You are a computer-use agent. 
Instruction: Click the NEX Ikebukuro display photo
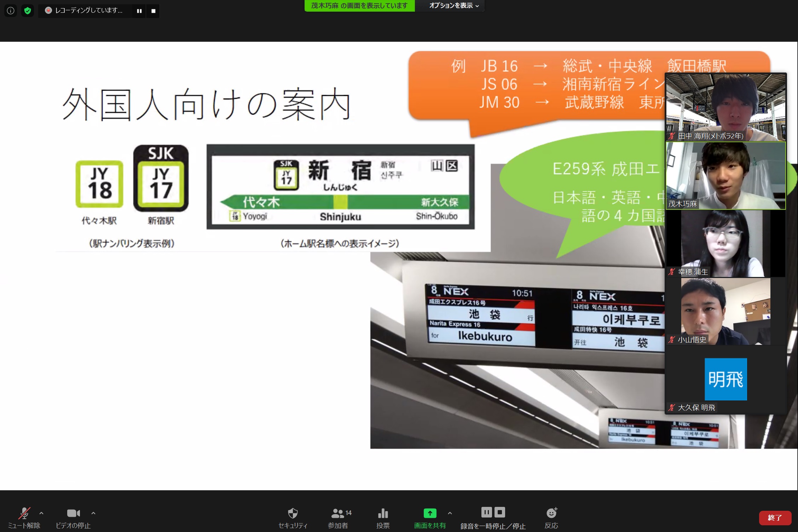(x=518, y=350)
